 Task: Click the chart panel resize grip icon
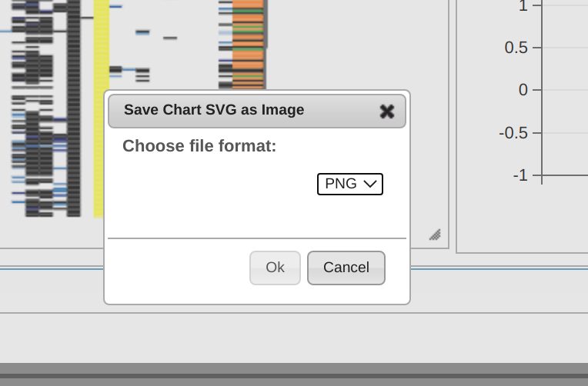coord(435,235)
